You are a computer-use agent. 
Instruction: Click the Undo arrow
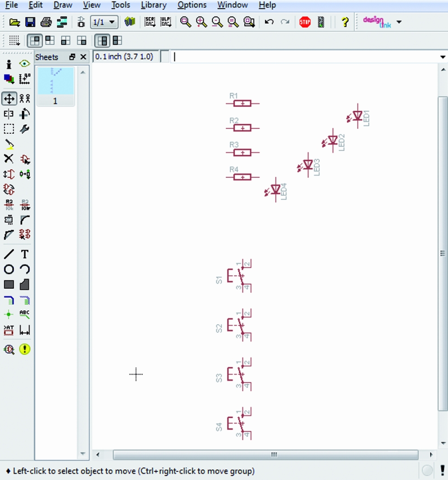(x=269, y=22)
